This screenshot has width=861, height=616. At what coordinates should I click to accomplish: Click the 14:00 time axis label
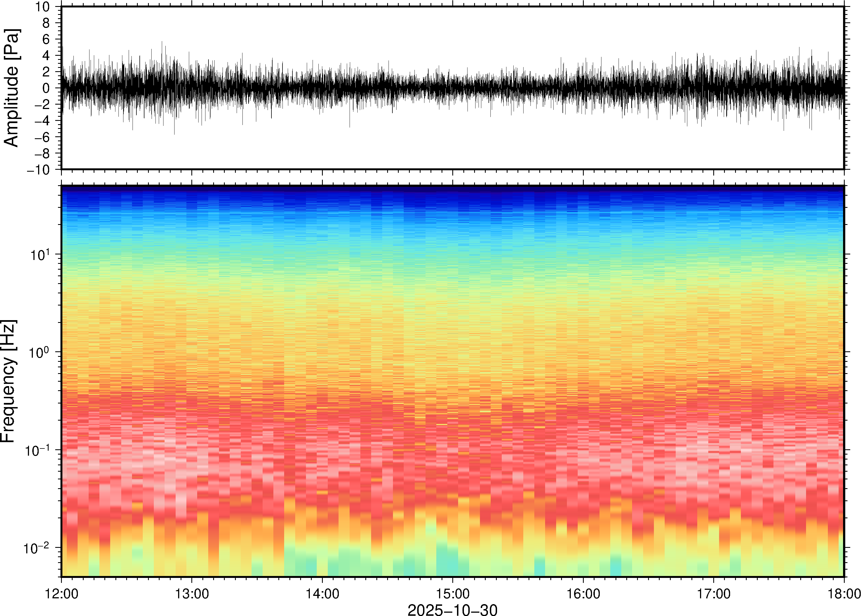322,594
